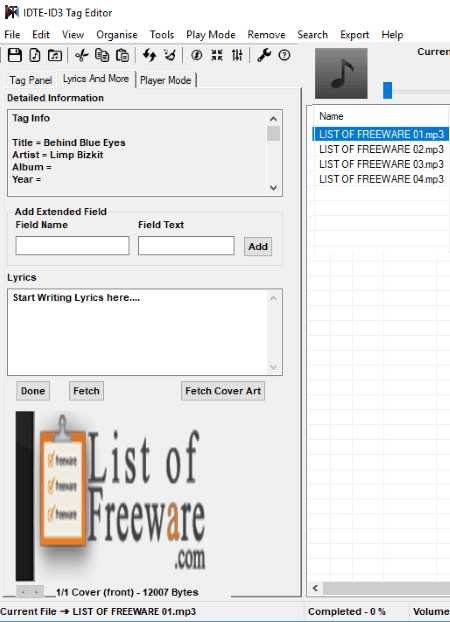
Task: Open the Export menu
Action: coord(354,35)
